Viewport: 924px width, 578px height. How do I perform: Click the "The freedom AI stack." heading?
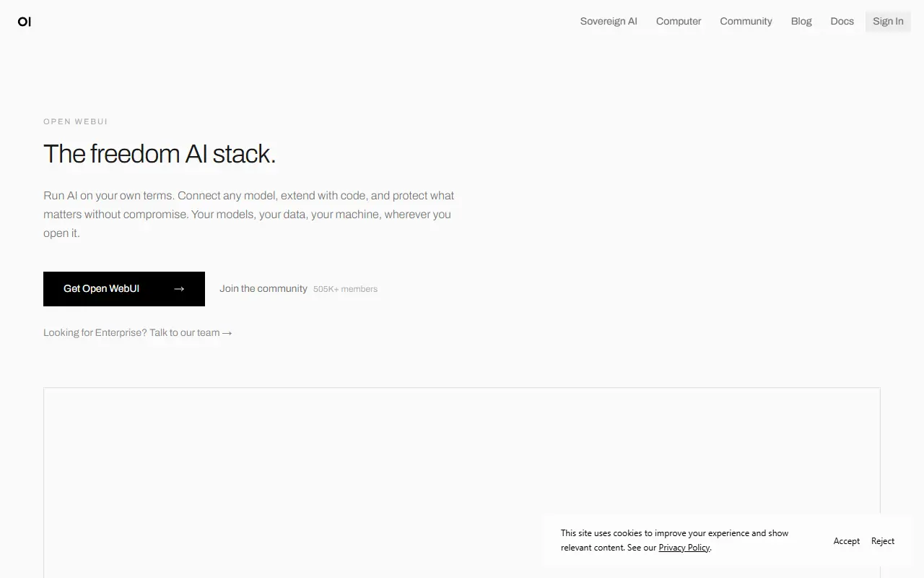160,154
